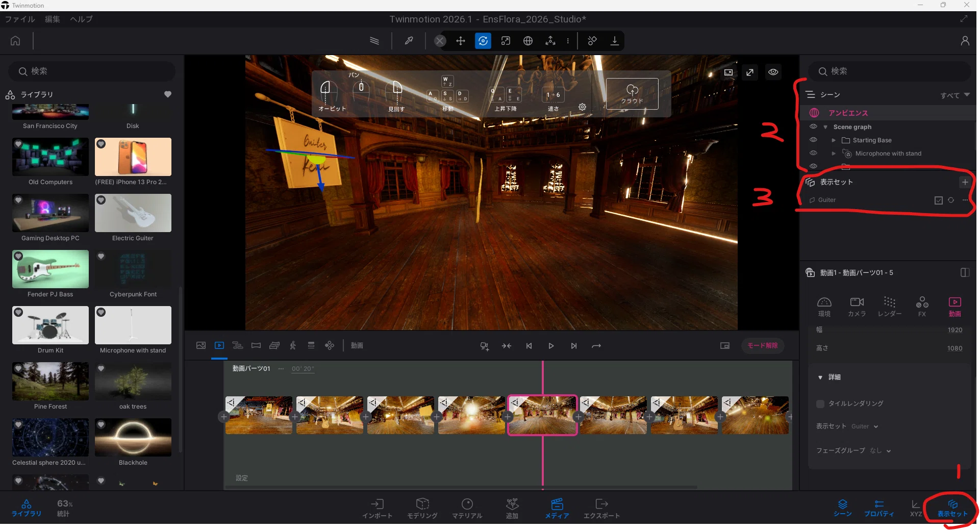This screenshot has width=980, height=530.
Task: Open 動画パーツ01 clip options dots
Action: click(x=281, y=369)
